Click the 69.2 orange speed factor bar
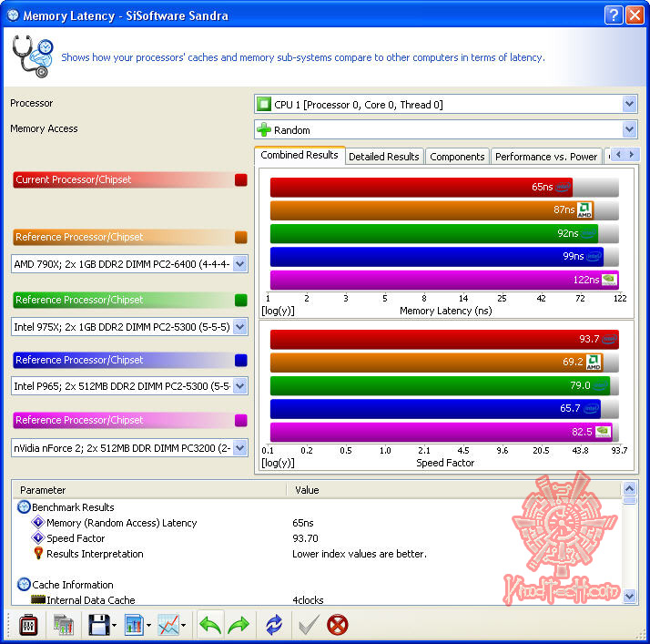Screen dimensions: 650x644 click(436, 363)
